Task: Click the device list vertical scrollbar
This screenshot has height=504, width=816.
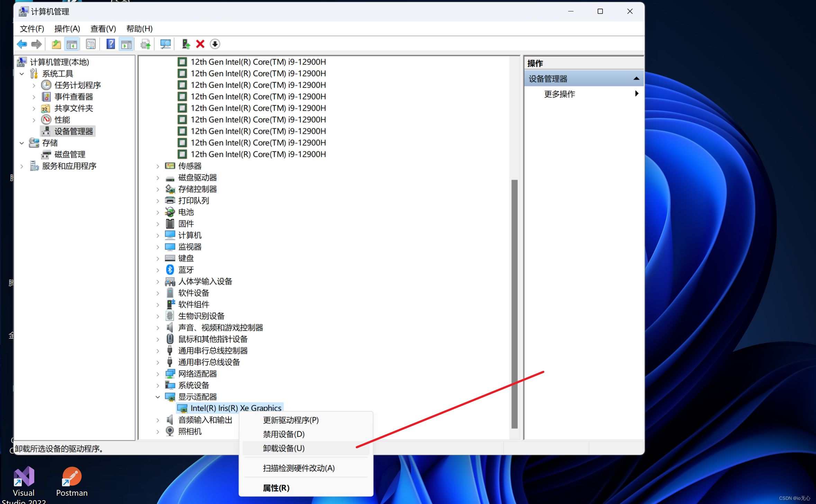Action: [514, 304]
